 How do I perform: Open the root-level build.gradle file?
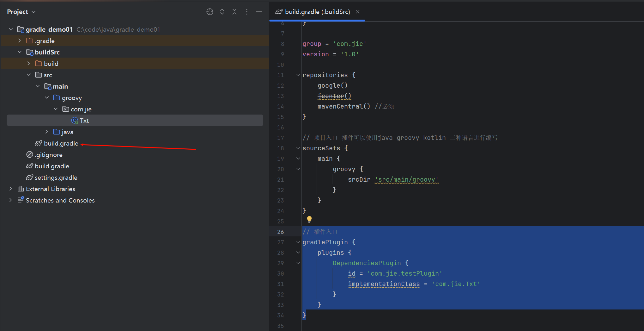pos(52,166)
